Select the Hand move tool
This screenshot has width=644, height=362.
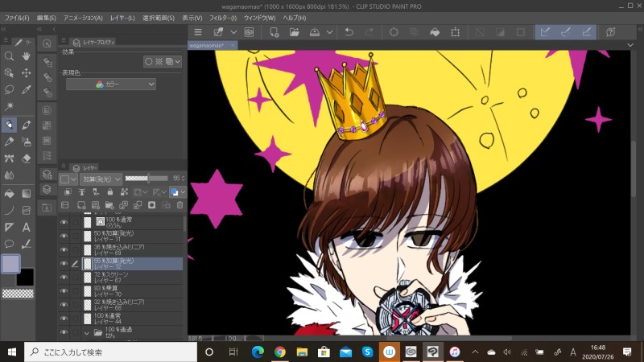pos(27,56)
